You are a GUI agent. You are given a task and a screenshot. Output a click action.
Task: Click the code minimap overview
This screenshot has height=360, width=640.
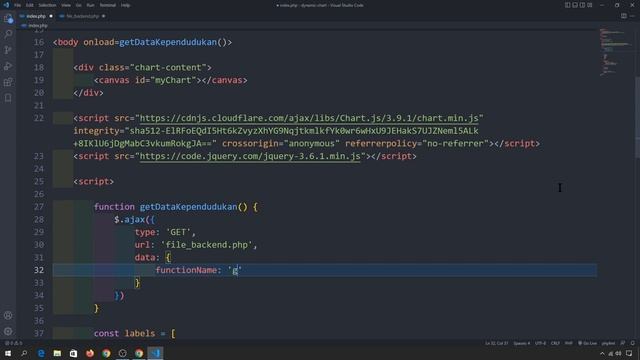pyautogui.click(x=616, y=53)
